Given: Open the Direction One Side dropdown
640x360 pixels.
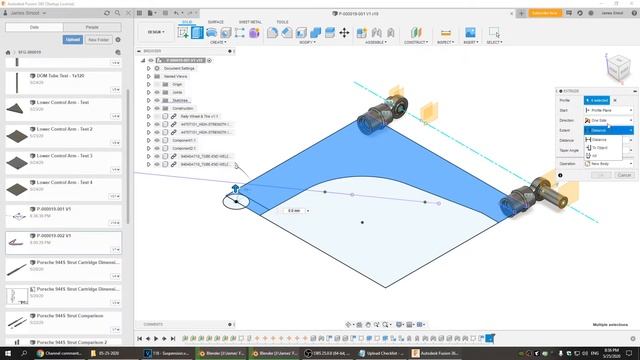Looking at the screenshot, I should (x=608, y=120).
